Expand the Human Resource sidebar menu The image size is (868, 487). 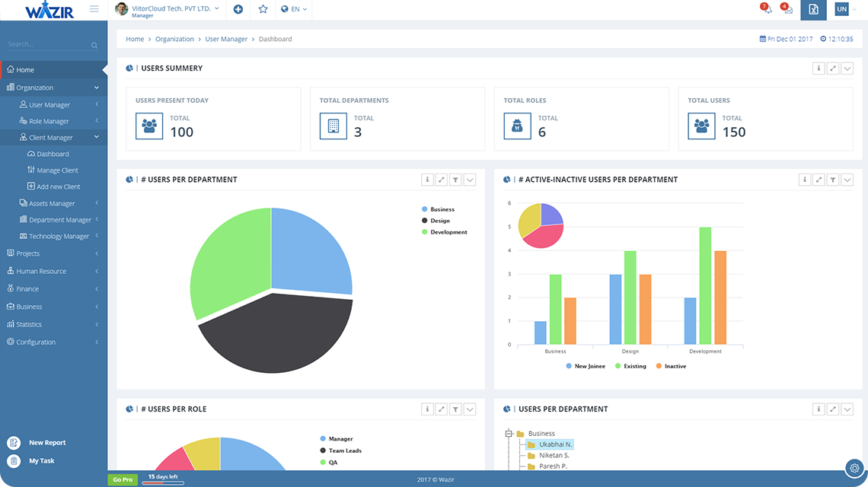(x=54, y=271)
